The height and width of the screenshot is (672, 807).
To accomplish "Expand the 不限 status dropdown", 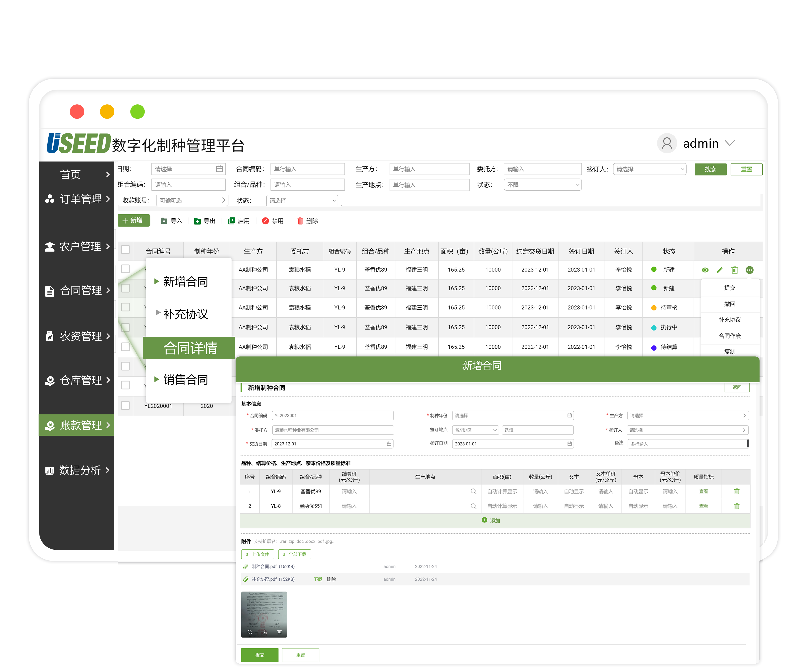I will point(542,185).
